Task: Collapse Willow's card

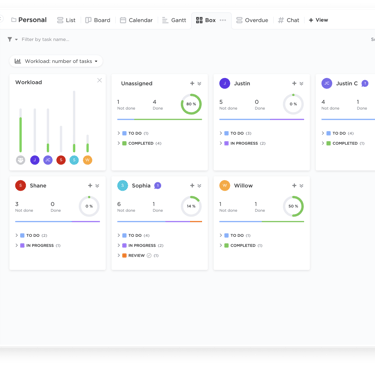Action: (x=301, y=186)
